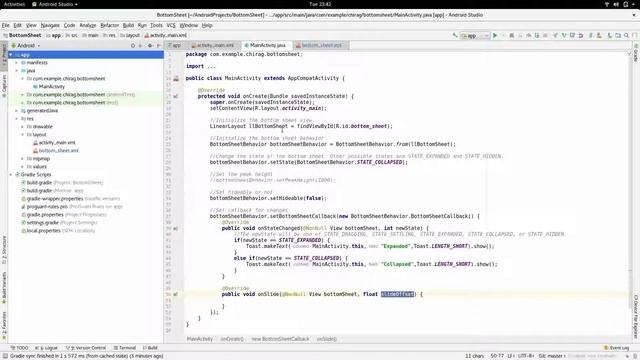Click the Scroll from Source target icon
This screenshot has width=640, height=360.
coord(133,46)
